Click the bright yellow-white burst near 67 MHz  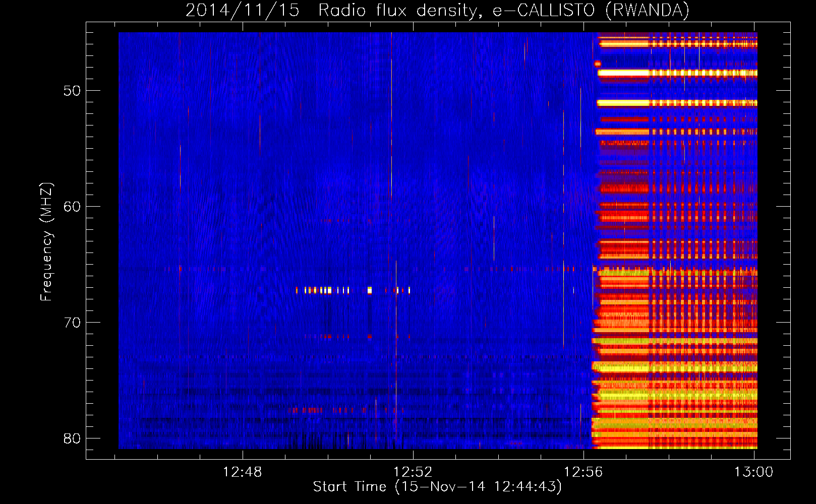point(353,290)
